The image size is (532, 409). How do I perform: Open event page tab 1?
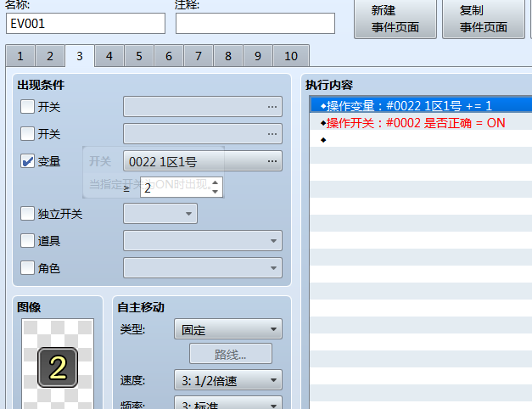coord(20,56)
